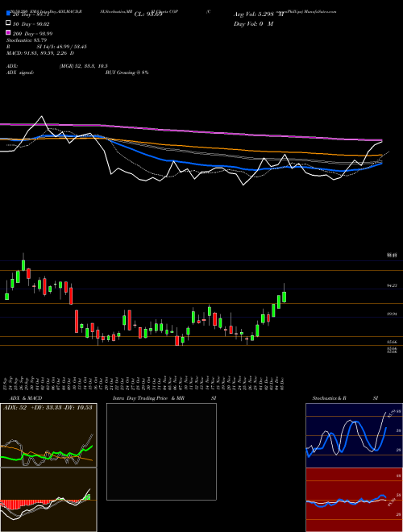Click the 'MACD: 91.83, 89.59, 2.26 D' line
Screen dimensions: 403x532
pyautogui.click(x=40, y=53)
